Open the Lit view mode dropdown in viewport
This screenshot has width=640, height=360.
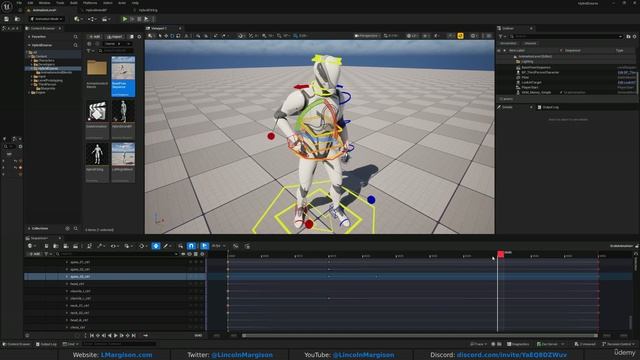(412, 36)
